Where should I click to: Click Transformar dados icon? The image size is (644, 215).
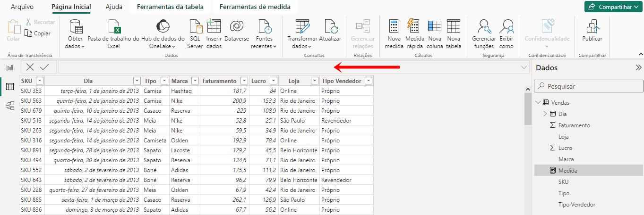[302, 26]
